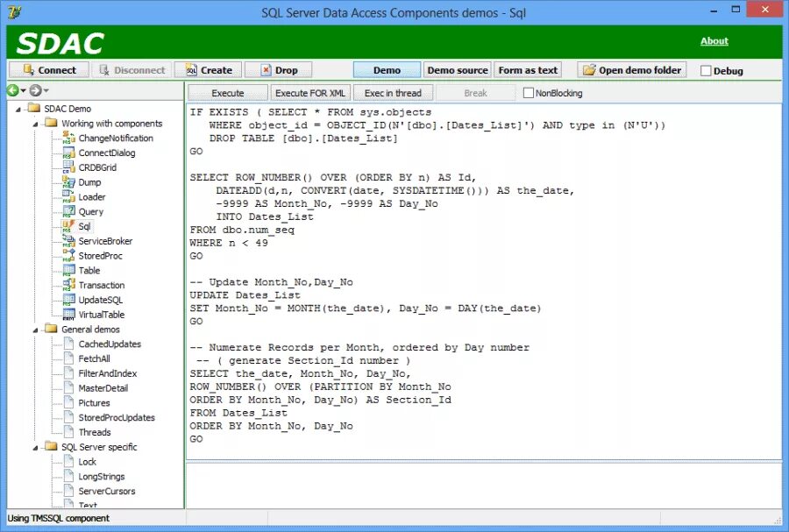Click the Drop button

tap(278, 70)
